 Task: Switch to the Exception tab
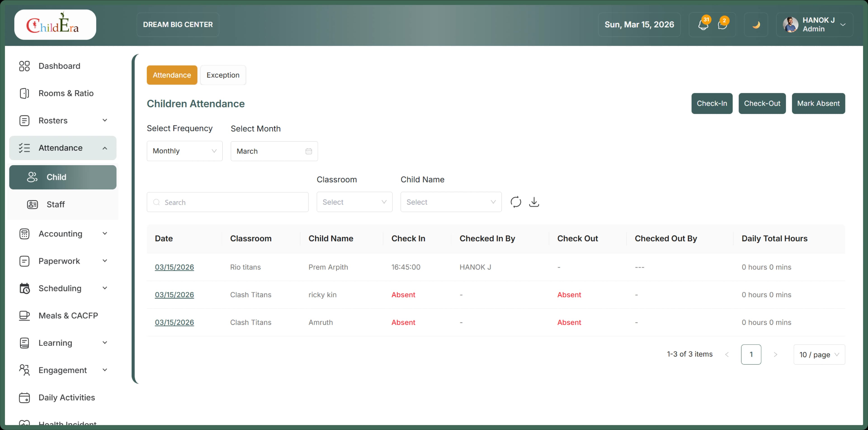[223, 75]
